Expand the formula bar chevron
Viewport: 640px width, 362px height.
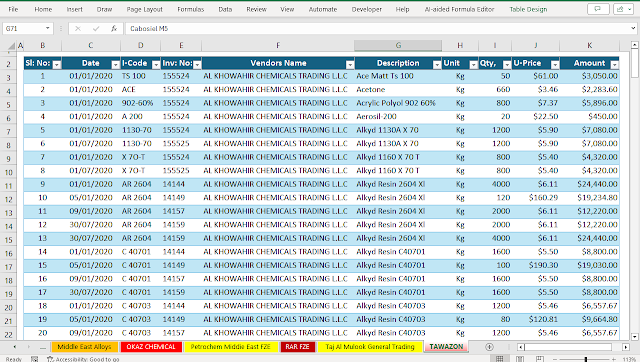(x=633, y=28)
